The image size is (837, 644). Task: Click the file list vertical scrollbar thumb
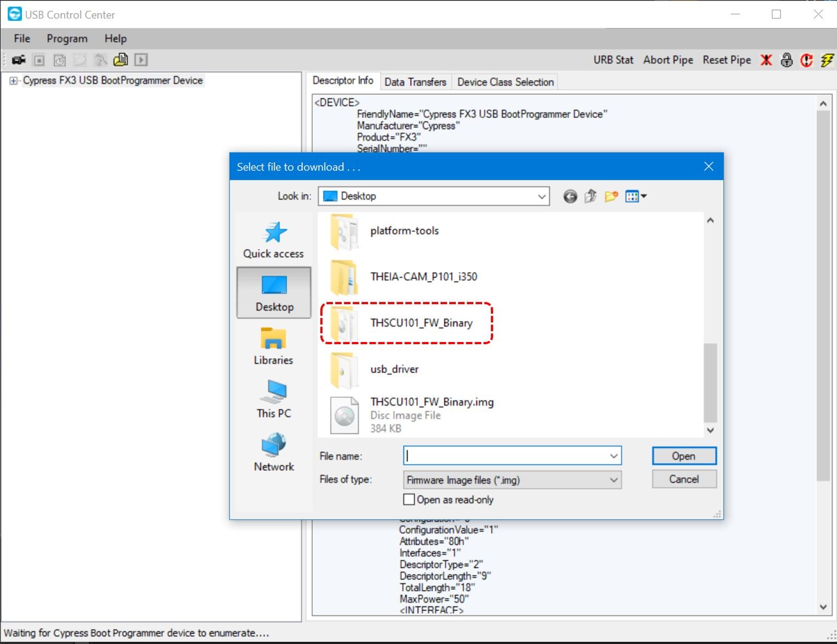click(710, 383)
